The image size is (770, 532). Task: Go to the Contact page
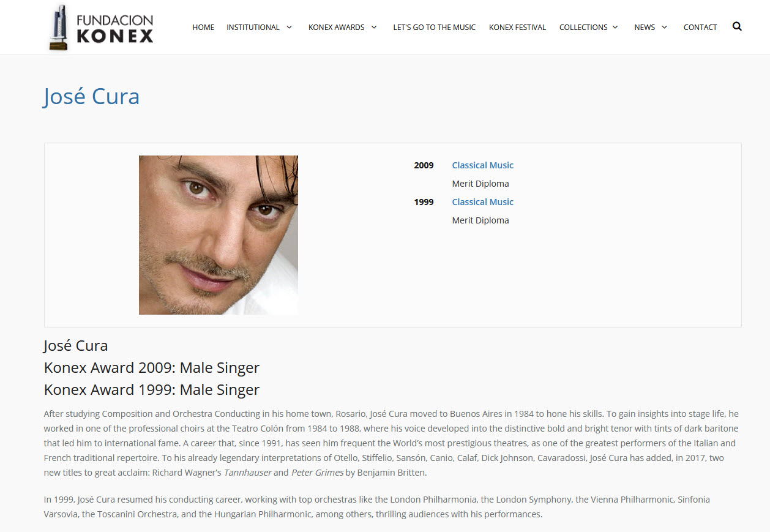point(700,27)
